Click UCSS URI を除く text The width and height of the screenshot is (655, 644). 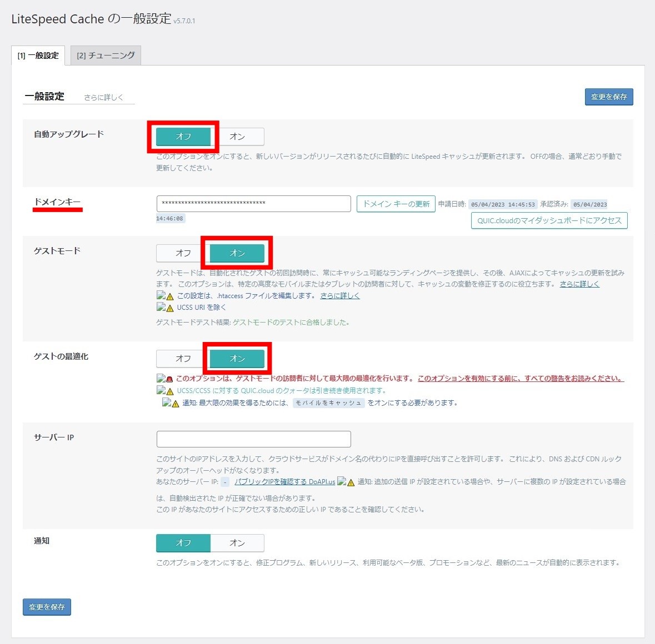(x=201, y=307)
